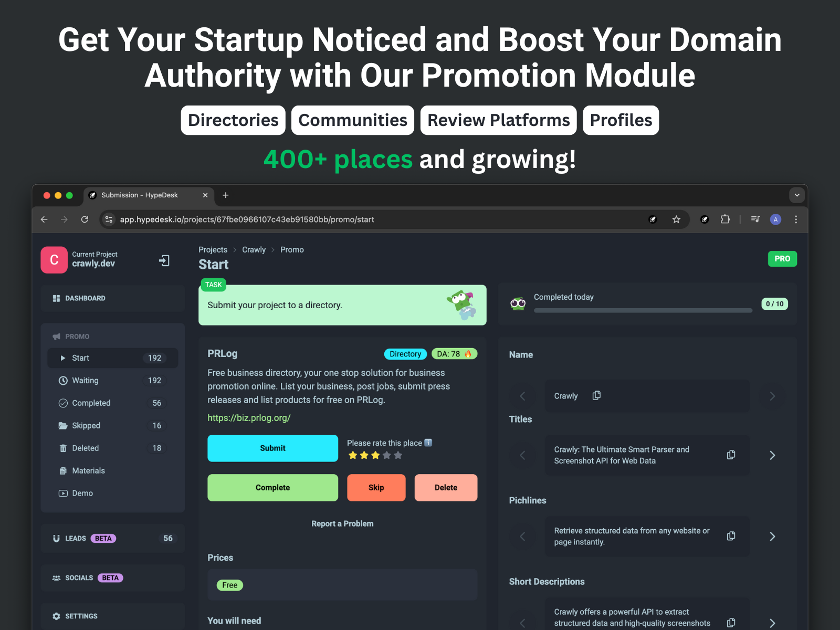840x630 pixels.
Task: Copy the Crawly name to clipboard
Action: point(596,395)
